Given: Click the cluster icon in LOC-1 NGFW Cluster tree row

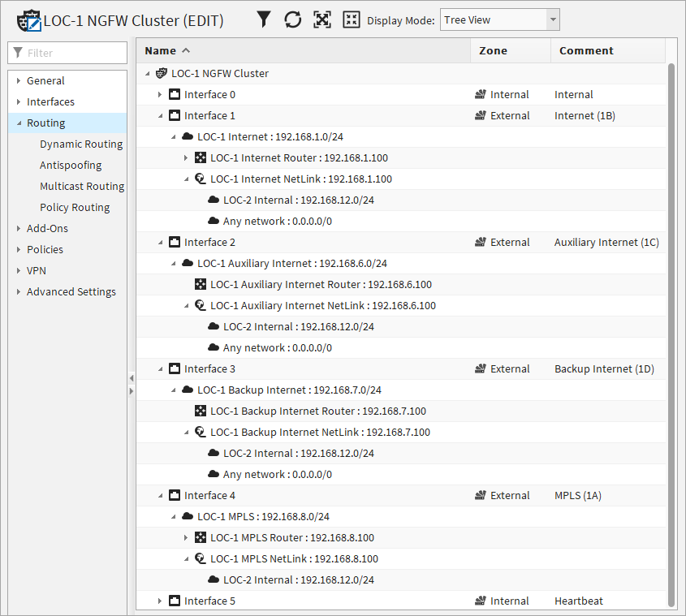Looking at the screenshot, I should pyautogui.click(x=162, y=73).
